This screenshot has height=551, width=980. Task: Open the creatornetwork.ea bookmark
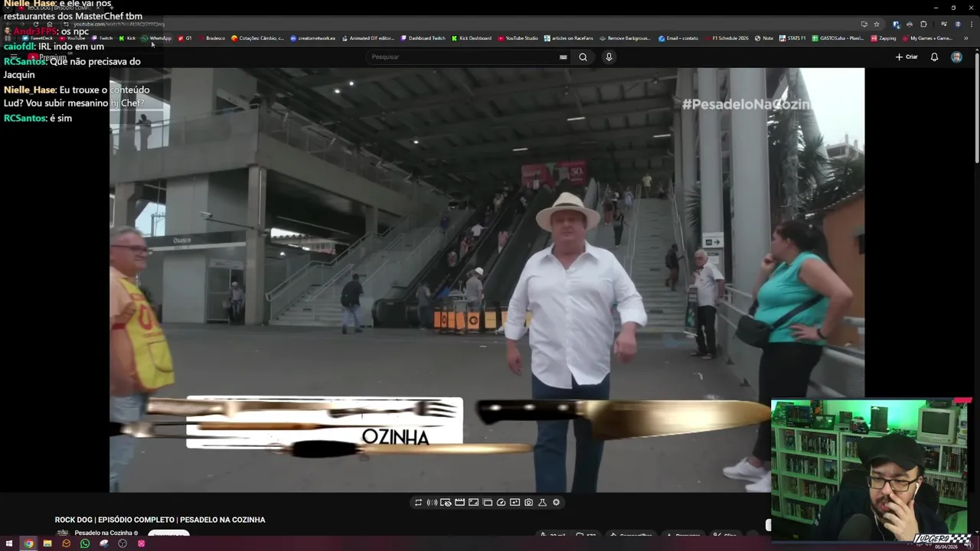pos(313,38)
